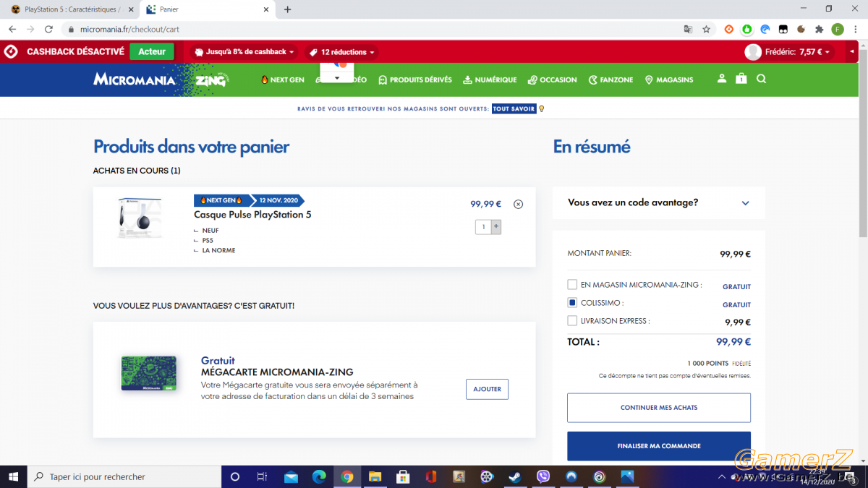Select En magasin Micromania-Zing delivery option
Viewport: 868px width, 488px height.
[x=572, y=285]
